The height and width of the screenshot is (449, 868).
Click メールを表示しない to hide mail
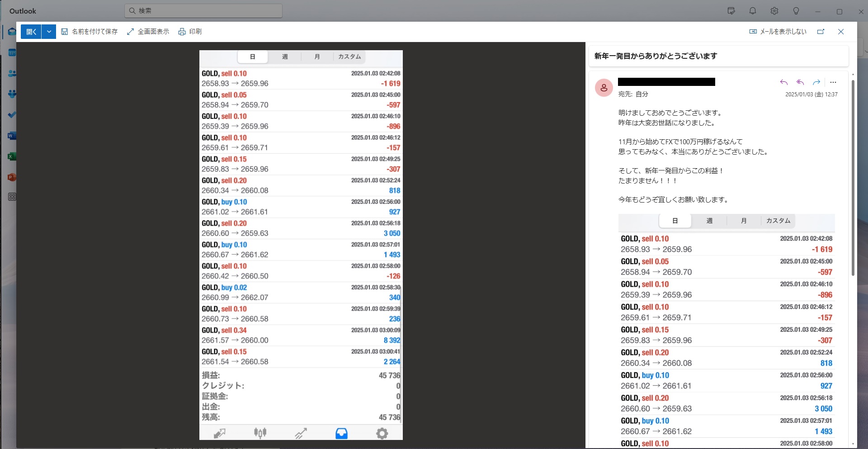pyautogui.click(x=778, y=32)
